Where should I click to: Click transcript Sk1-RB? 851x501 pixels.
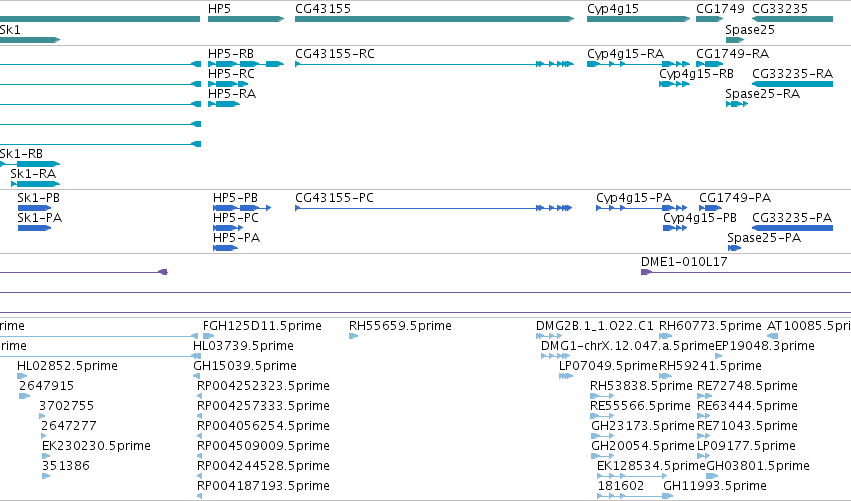tap(30, 164)
